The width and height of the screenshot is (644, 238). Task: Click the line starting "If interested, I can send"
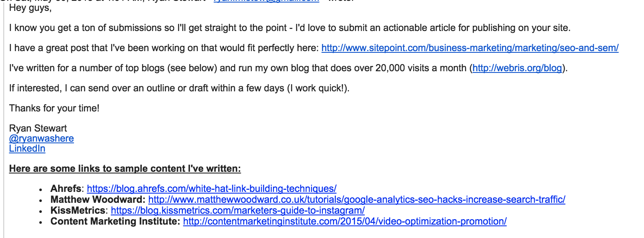(179, 88)
